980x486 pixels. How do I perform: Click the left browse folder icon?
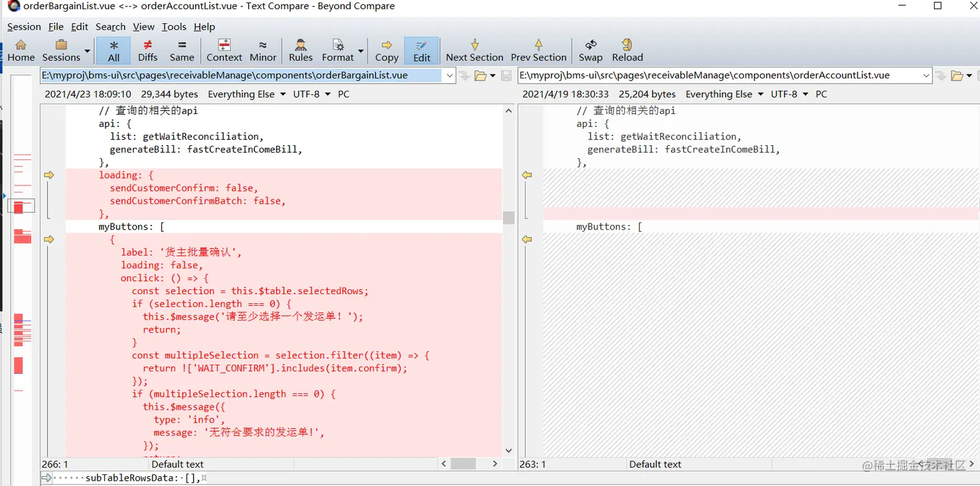(480, 76)
